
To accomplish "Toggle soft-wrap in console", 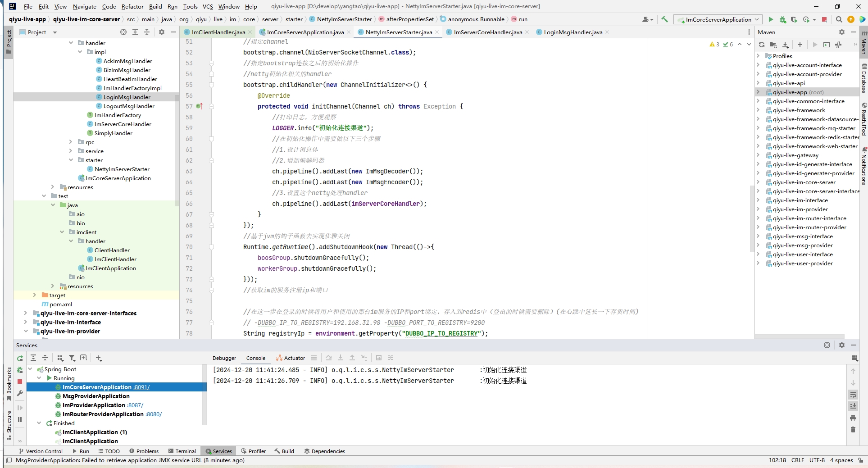I will point(853,395).
